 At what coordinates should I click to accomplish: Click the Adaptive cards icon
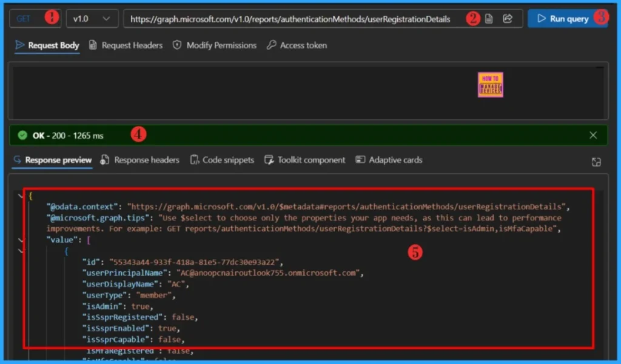(x=360, y=159)
